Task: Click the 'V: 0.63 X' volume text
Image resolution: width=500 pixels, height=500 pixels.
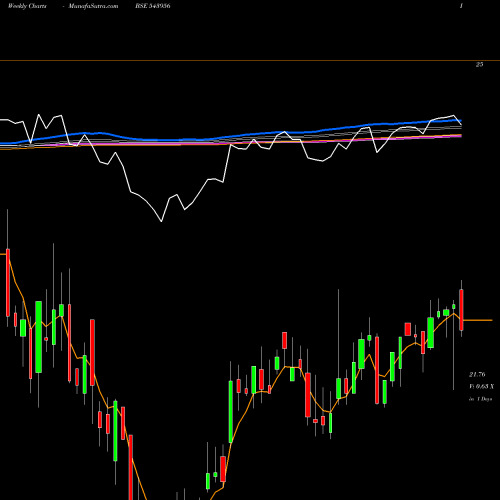Action: click(x=481, y=387)
